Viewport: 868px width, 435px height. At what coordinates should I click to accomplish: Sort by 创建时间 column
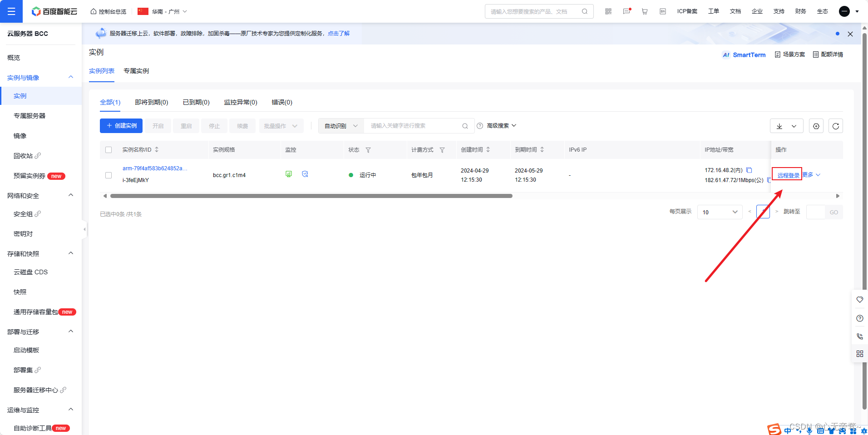(x=488, y=149)
